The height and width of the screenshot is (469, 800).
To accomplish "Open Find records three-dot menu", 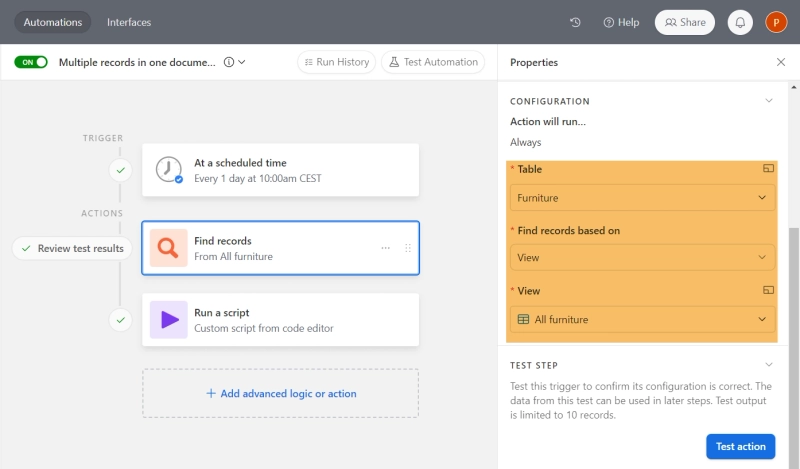I will coord(386,248).
